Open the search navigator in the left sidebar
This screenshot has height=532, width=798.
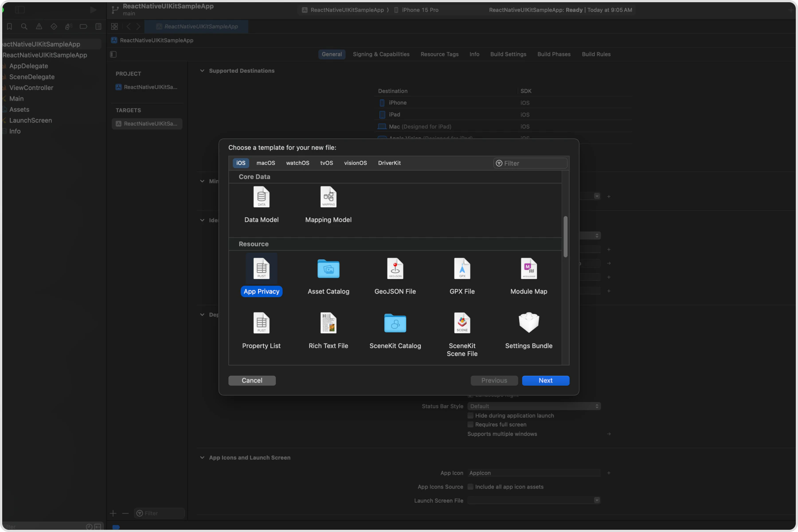(24, 26)
